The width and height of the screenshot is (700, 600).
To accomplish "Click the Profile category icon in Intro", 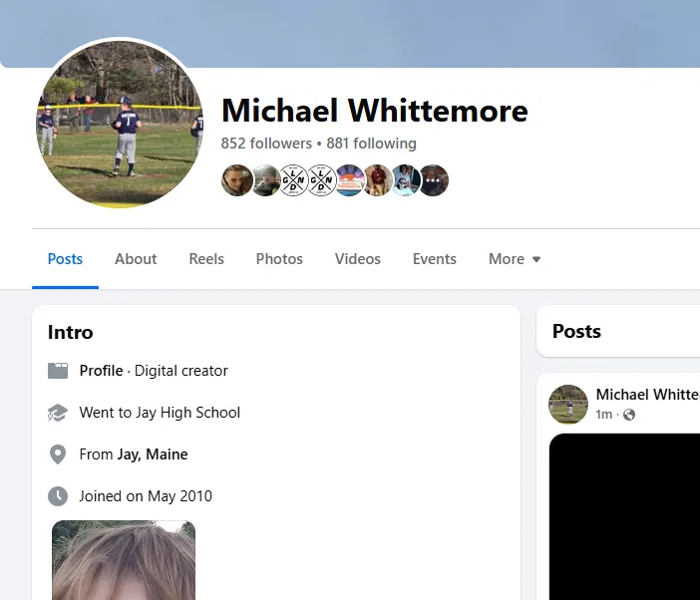I will [x=58, y=371].
